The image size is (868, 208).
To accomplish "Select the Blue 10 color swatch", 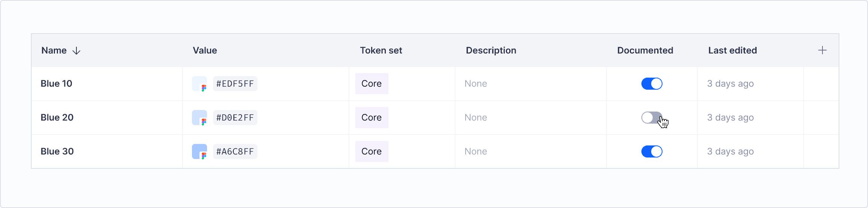I will point(199,84).
